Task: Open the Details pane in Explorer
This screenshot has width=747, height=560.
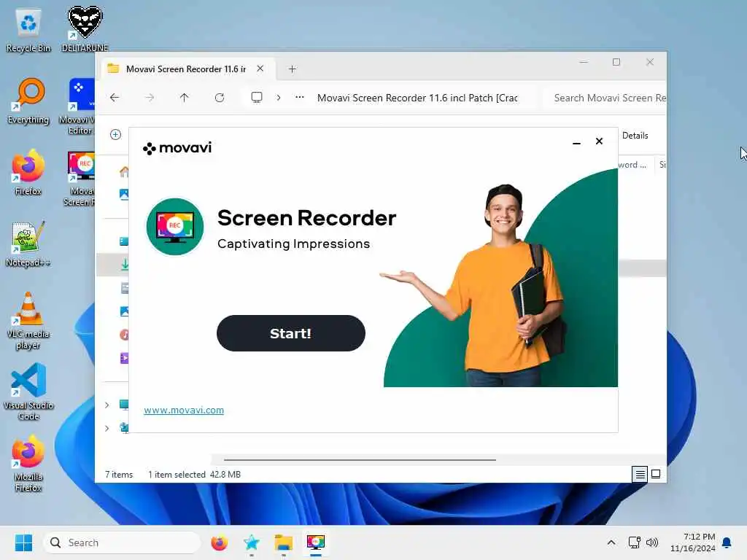Action: click(x=635, y=135)
